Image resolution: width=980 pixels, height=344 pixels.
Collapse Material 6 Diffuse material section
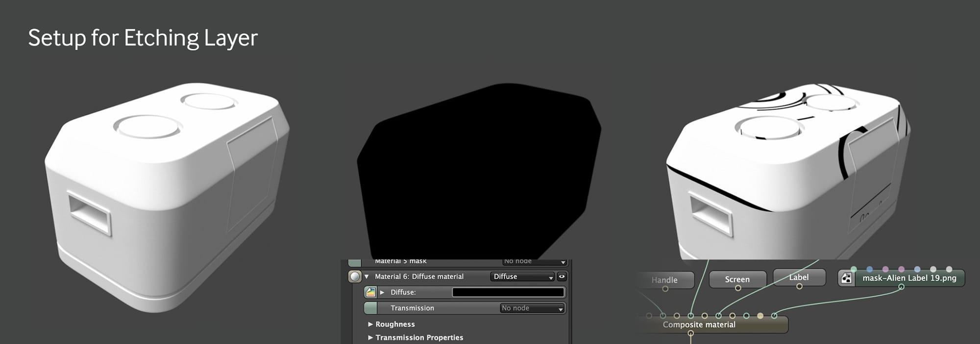coord(367,276)
